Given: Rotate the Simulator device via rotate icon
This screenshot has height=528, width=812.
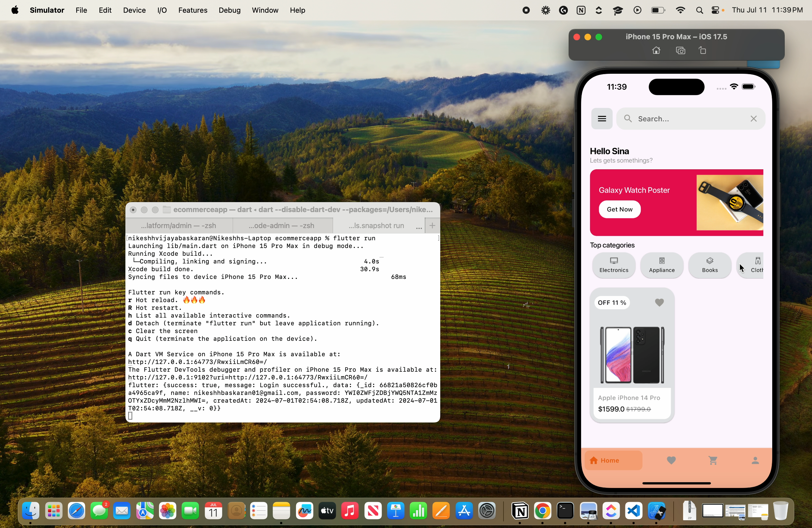Looking at the screenshot, I should click(702, 51).
